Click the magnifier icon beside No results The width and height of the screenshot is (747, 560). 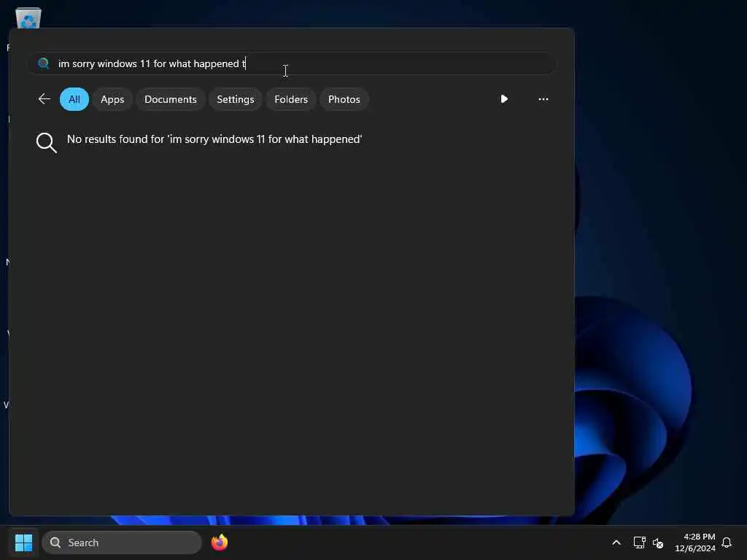[46, 142]
